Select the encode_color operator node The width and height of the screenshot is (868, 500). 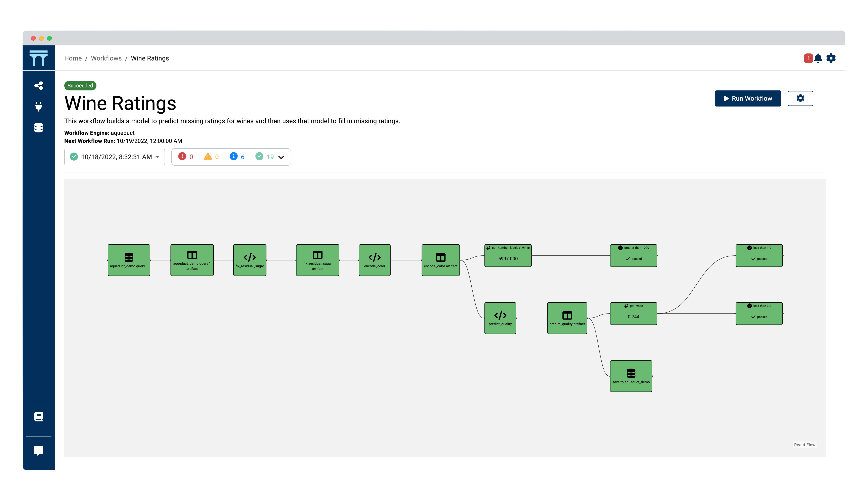tap(375, 260)
